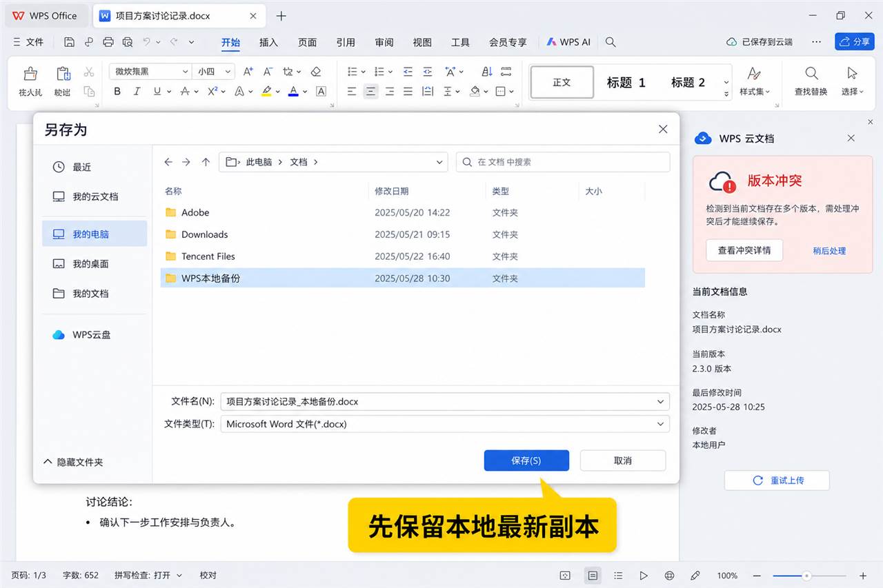Open print preview icon
This screenshot has height=588, width=883.
pyautogui.click(x=127, y=42)
